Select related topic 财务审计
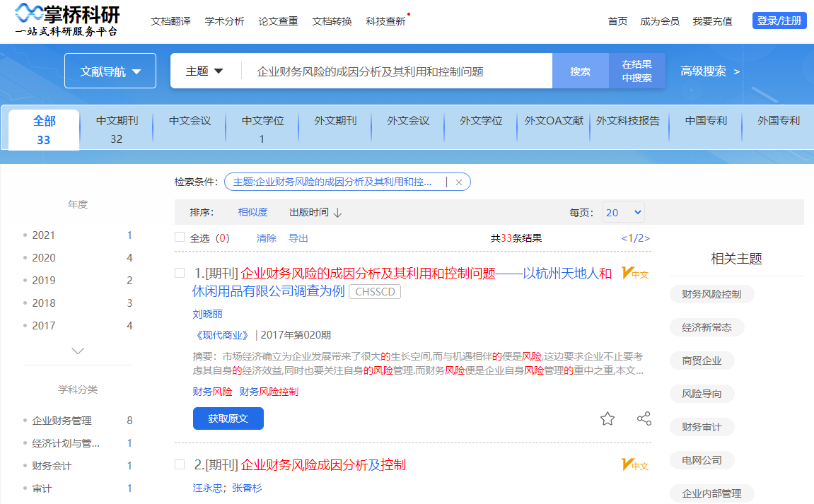 (702, 427)
